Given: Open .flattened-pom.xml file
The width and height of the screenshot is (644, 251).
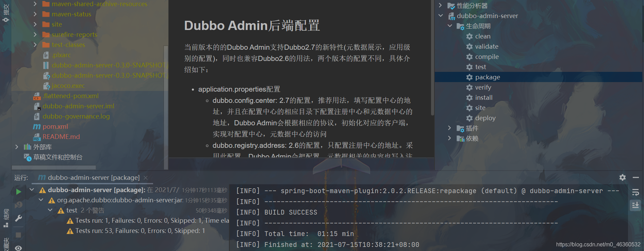Looking at the screenshot, I should point(70,96).
